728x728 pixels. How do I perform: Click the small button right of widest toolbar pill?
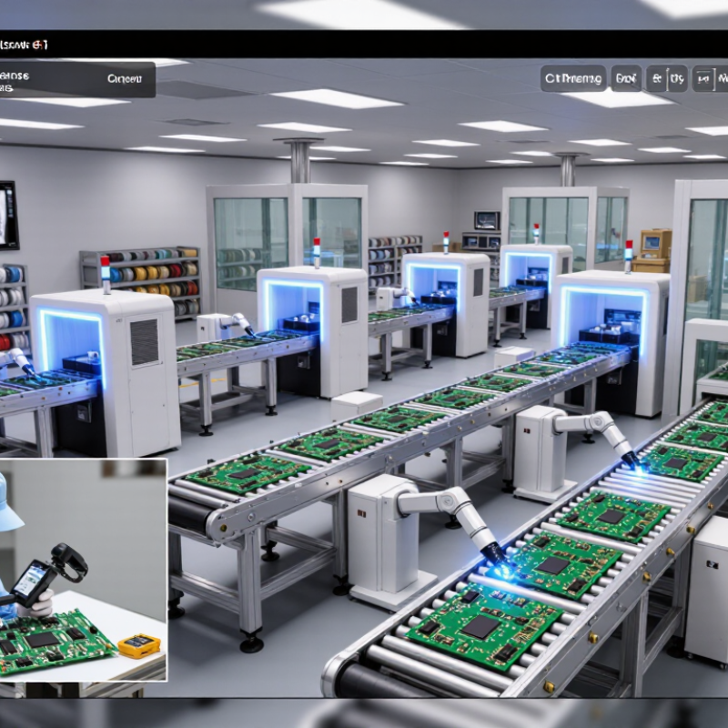[x=626, y=78]
